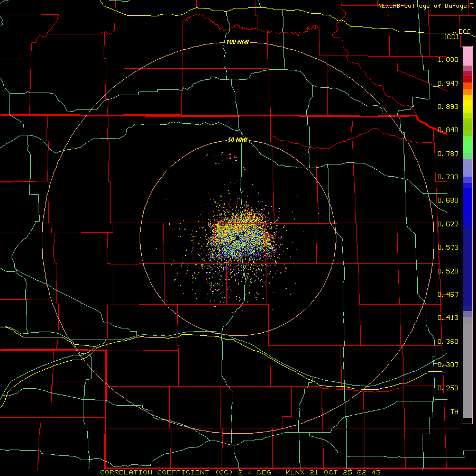Pick the red color bar segment
476x476 pixels.
(467, 79)
